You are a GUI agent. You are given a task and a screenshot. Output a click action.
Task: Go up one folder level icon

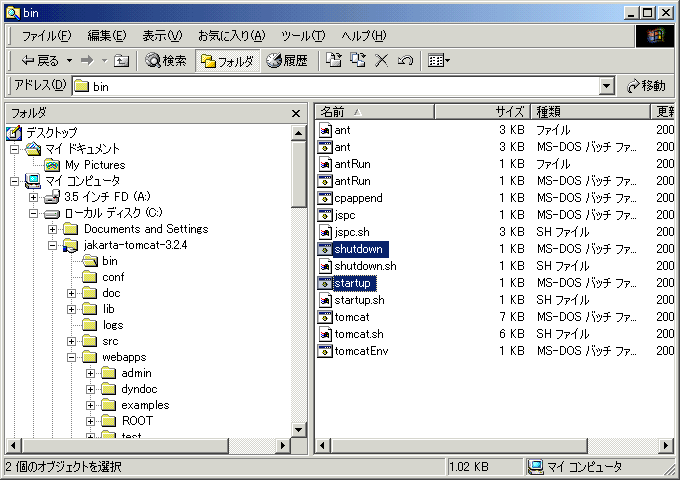coord(121,61)
